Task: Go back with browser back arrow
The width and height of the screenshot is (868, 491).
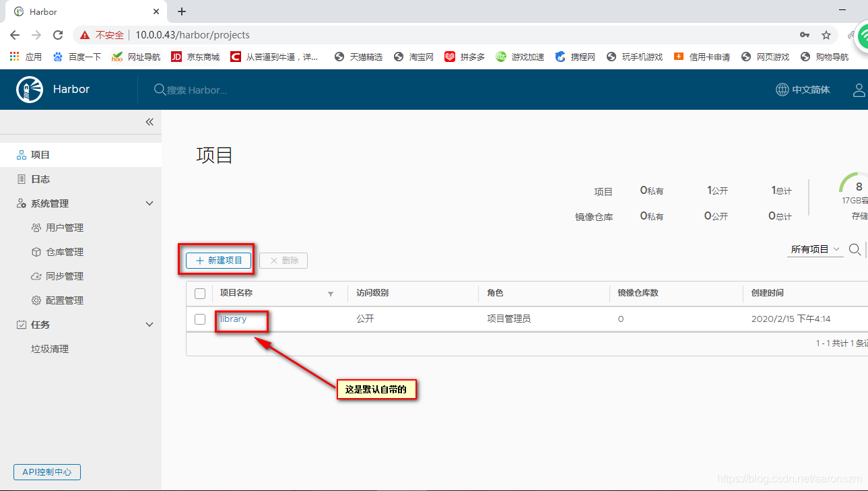Action: tap(15, 35)
